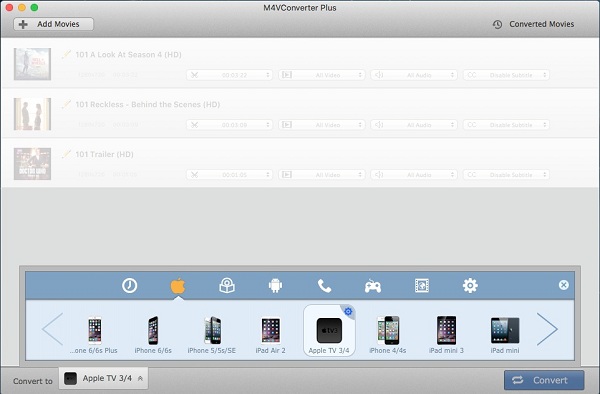Click the 101 A Look At Season 4 thumbnail
This screenshot has width=600, height=394.
[x=33, y=64]
